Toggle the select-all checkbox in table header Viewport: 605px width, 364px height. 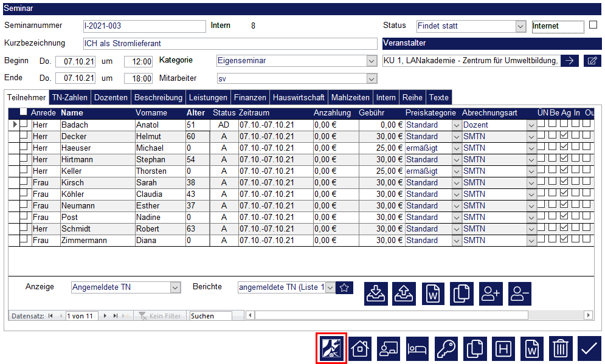tap(24, 112)
